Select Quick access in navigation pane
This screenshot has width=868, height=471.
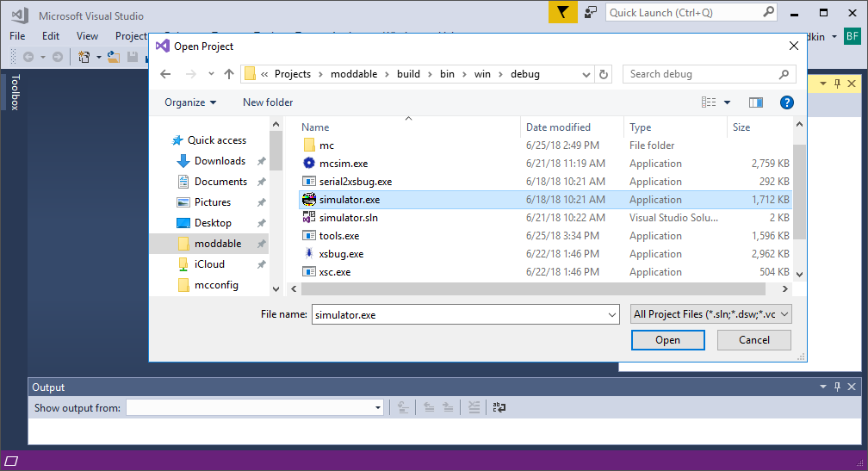209,140
